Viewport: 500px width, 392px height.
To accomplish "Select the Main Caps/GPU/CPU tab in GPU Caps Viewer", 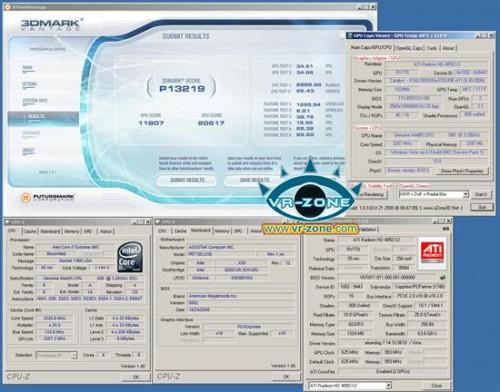I will 371,48.
